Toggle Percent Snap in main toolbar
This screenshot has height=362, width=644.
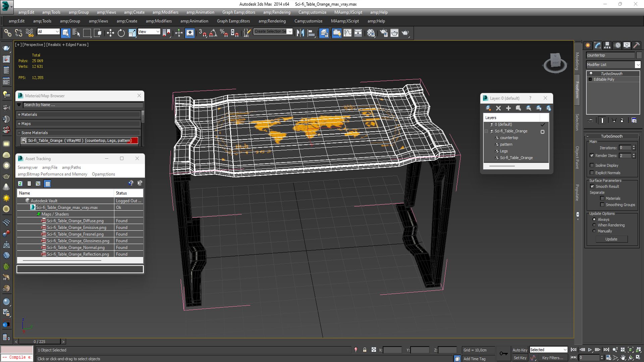224,33
